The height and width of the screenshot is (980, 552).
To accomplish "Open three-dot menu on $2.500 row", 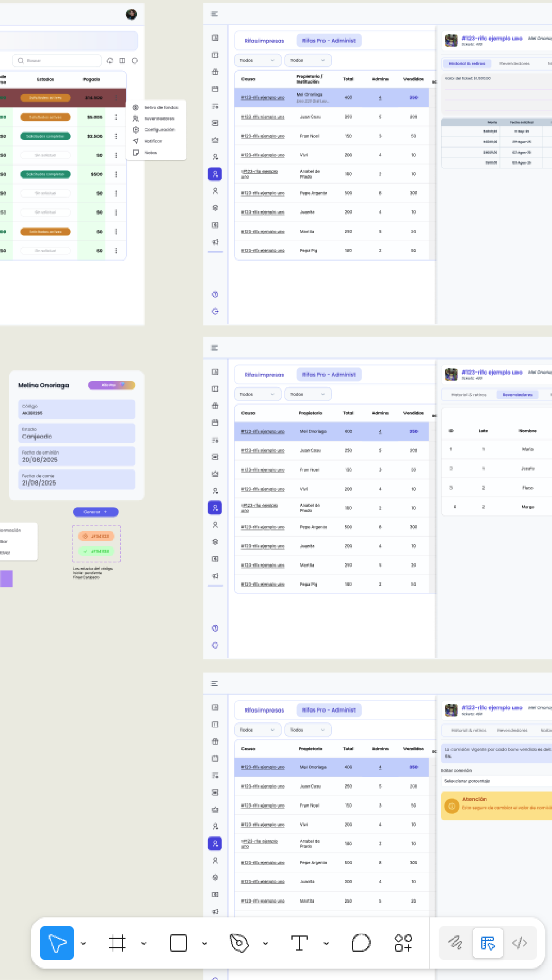I will [116, 136].
